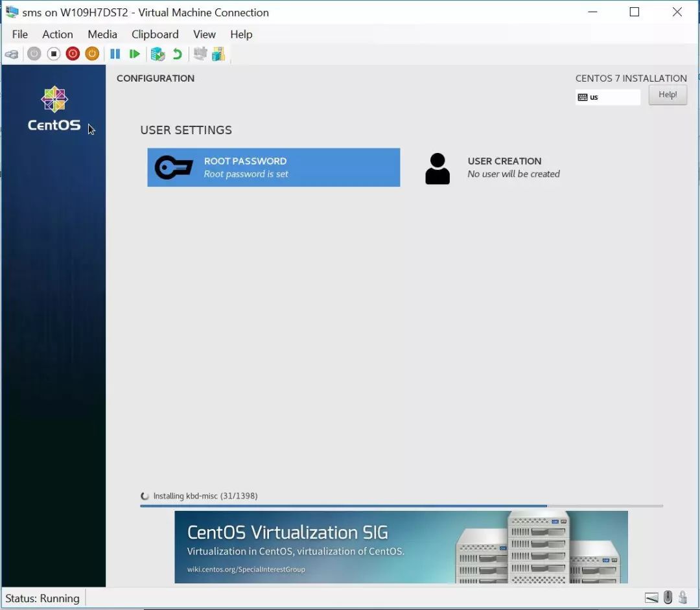Click the CentOS logo in the sidebar
700x610 pixels.
coord(54,108)
